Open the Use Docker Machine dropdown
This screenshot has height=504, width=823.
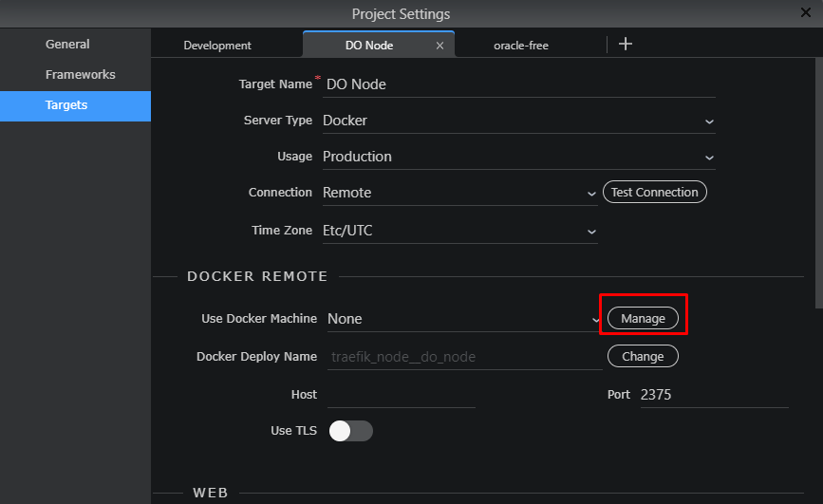(x=464, y=319)
